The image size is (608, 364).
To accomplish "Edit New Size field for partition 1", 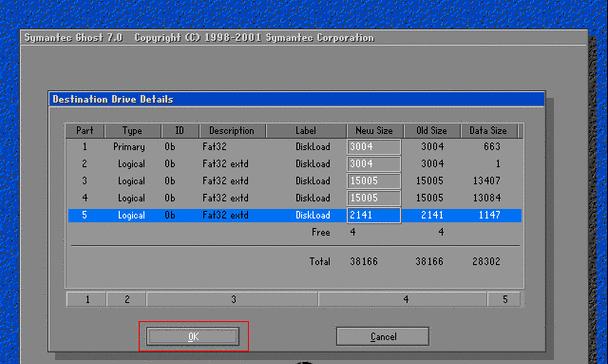I will pyautogui.click(x=374, y=147).
